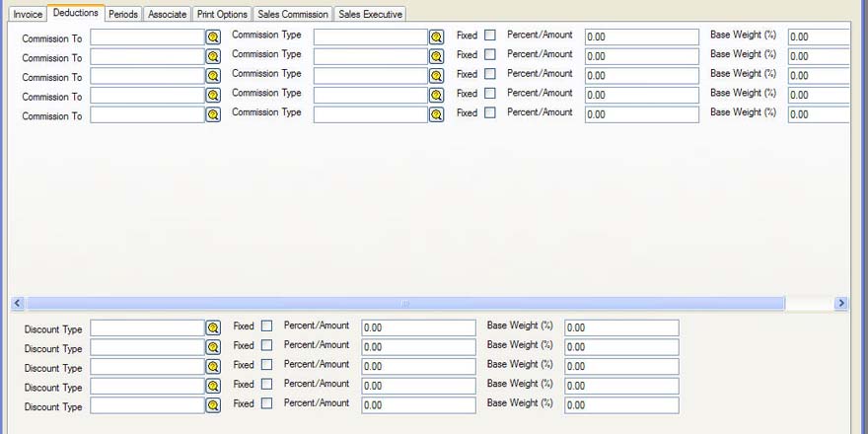
Task: Open lookup for second Commission Type row
Action: (436, 56)
